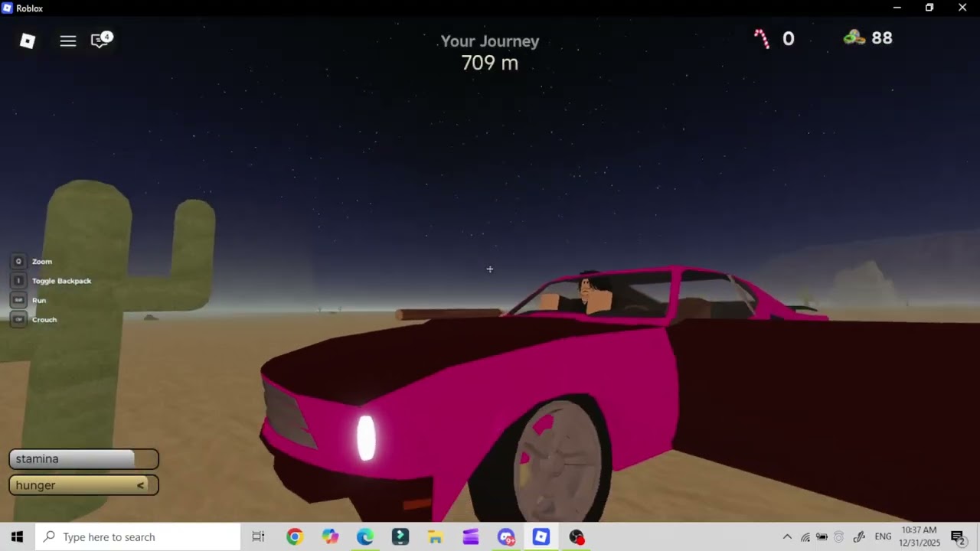Viewport: 980px width, 551px height.
Task: Click the stamina bar
Action: [83, 459]
